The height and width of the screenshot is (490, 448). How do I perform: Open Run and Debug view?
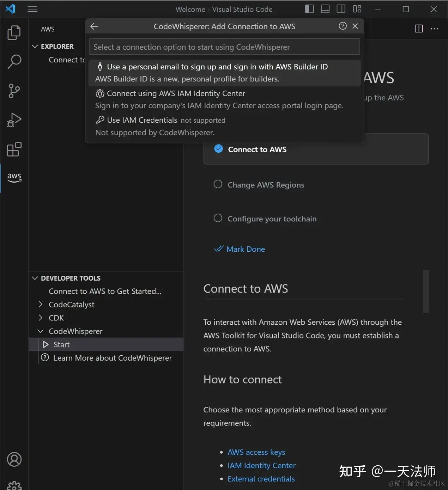pos(14,120)
